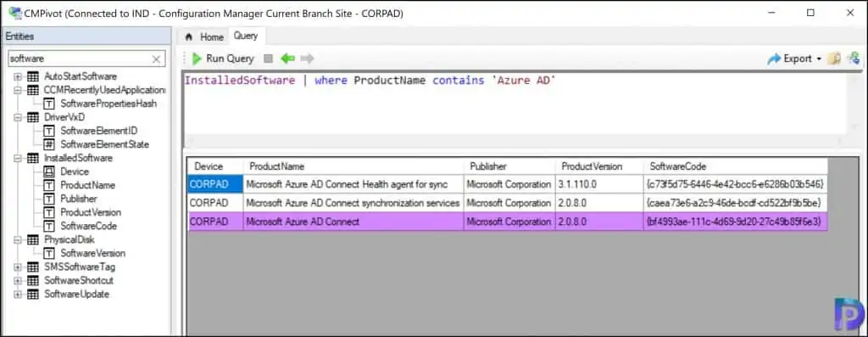Image resolution: width=868 pixels, height=337 pixels.
Task: Collapse the DriverVxD entity
Action: [x=18, y=117]
